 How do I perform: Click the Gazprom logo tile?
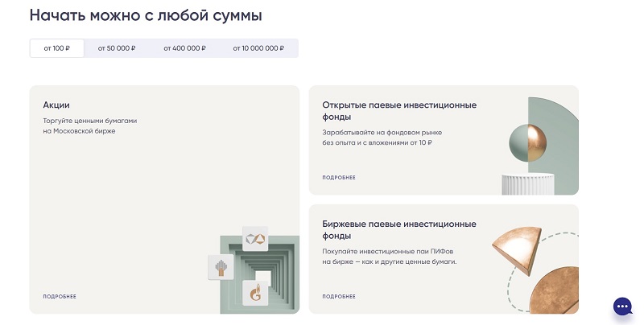click(255, 293)
